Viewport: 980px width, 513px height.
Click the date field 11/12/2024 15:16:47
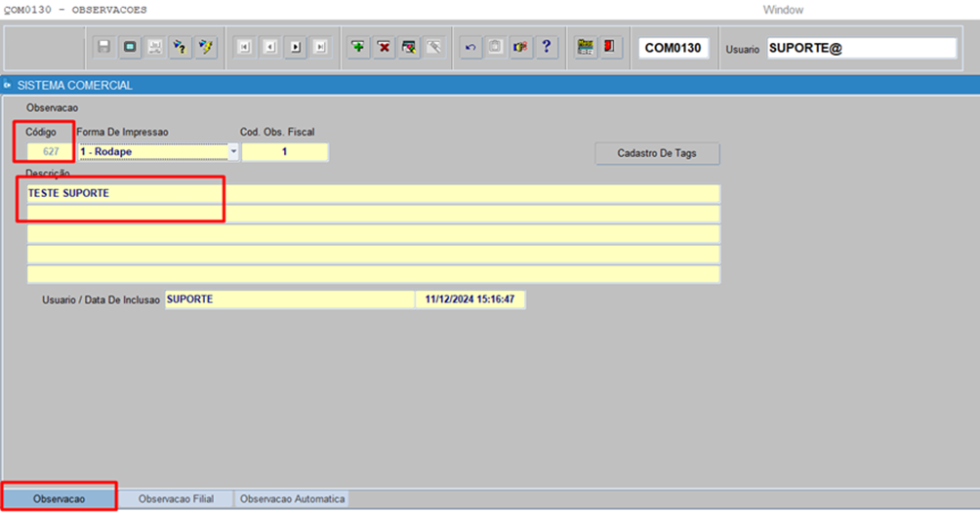pyautogui.click(x=470, y=299)
